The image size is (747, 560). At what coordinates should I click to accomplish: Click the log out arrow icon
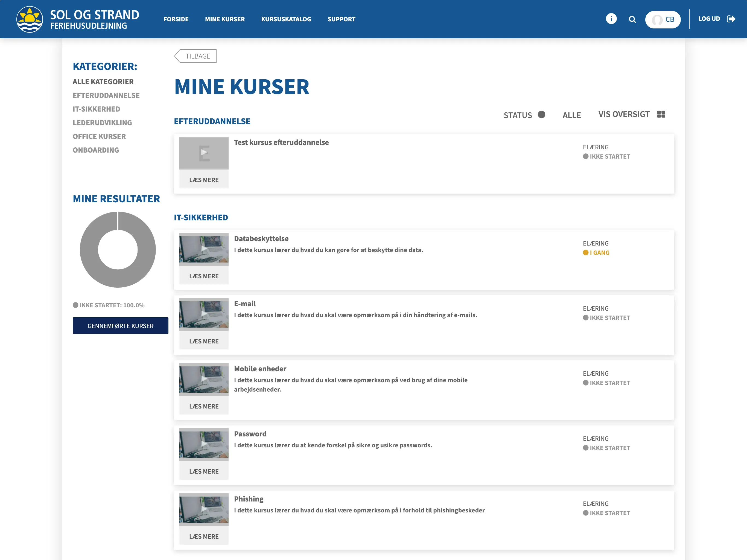731,19
